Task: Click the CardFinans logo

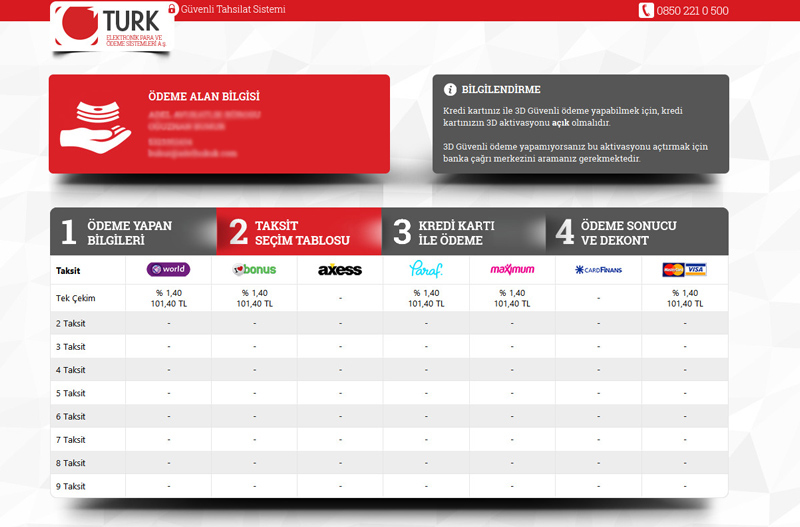Action: click(598, 270)
